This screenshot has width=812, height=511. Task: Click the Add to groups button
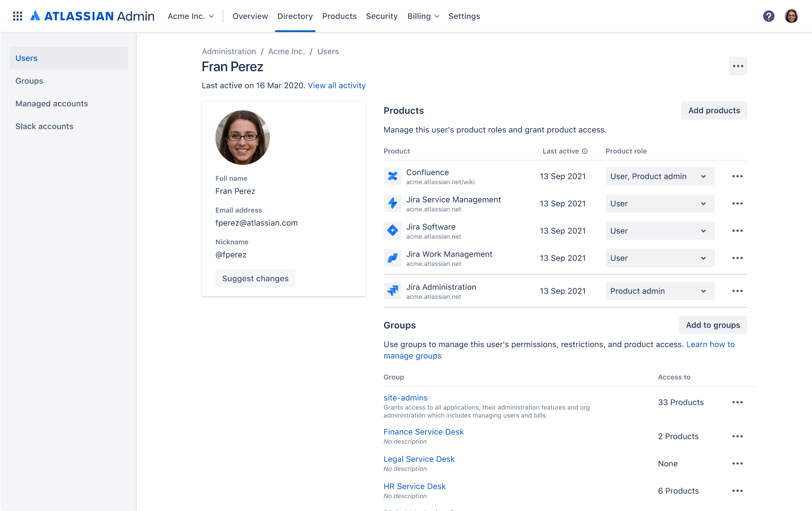click(x=713, y=325)
